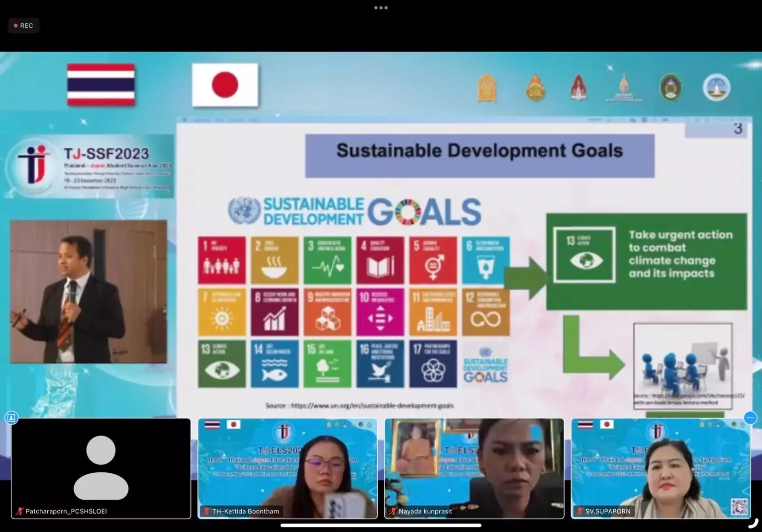The height and width of the screenshot is (532, 762).
Task: Tap SDG tile 6 Clean Water
Action: 486,260
